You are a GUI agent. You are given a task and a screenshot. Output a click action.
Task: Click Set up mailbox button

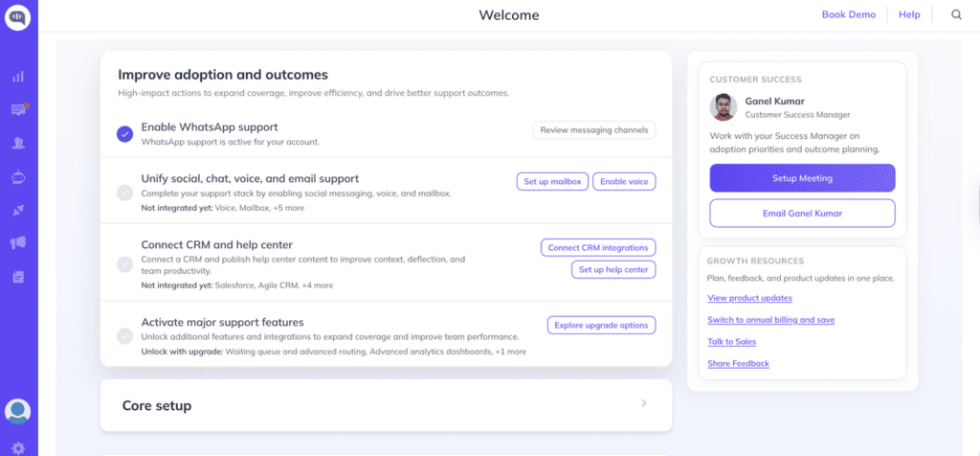[552, 181]
